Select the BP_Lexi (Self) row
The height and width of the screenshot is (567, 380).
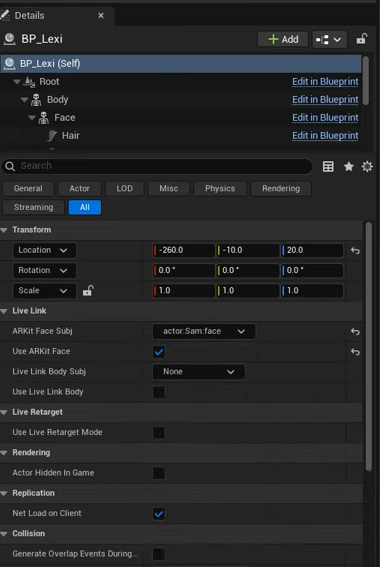(181, 64)
